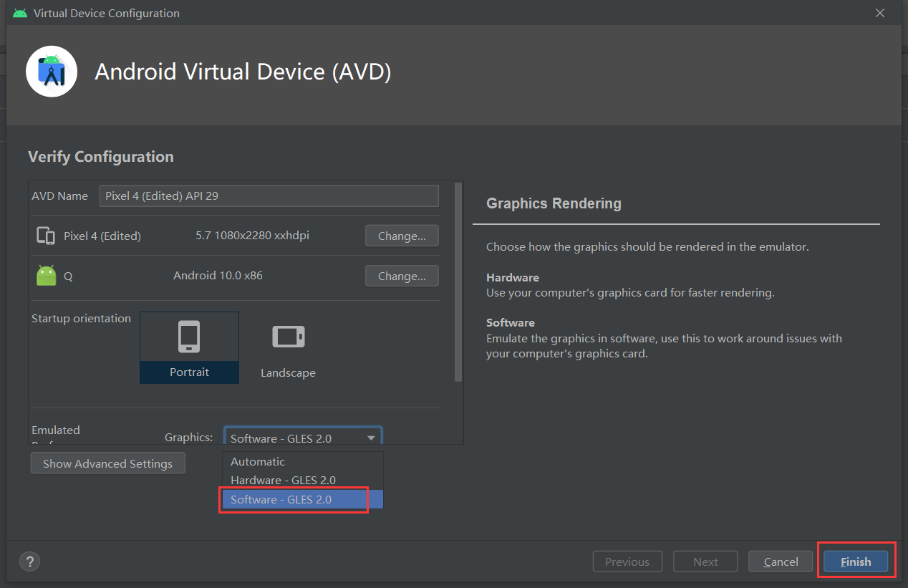Close the Virtual Device Configuration dialog
The image size is (908, 588).
pyautogui.click(x=880, y=13)
